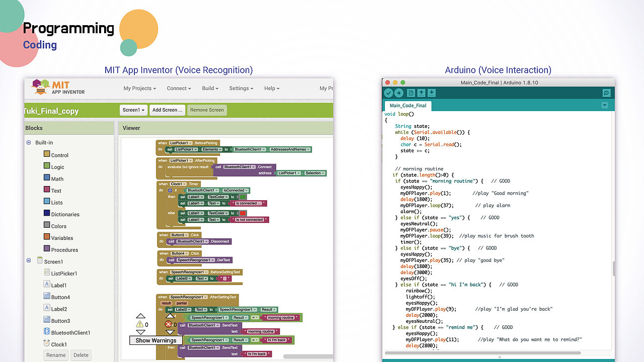The width and height of the screenshot is (644, 362).
Task: Open the Lists blocks category
Action: click(53, 202)
